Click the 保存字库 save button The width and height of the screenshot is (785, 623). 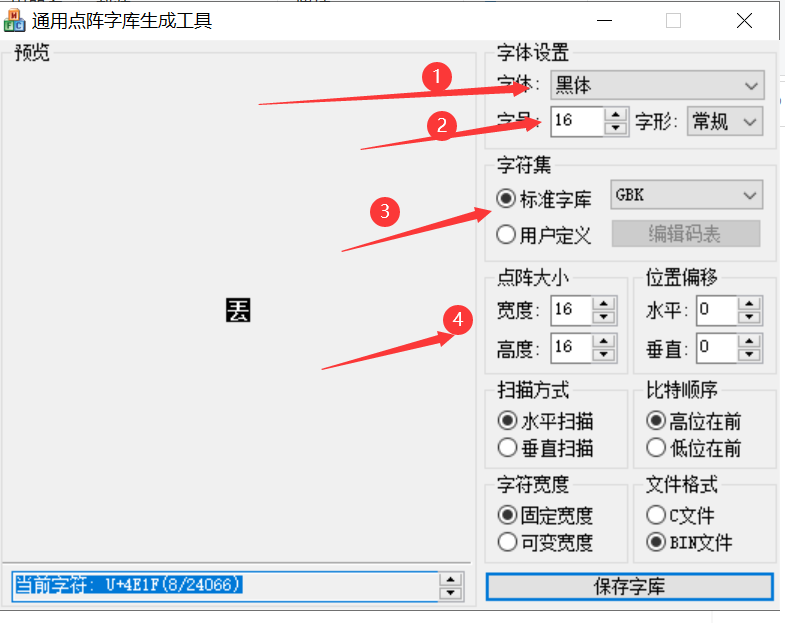tap(630, 586)
